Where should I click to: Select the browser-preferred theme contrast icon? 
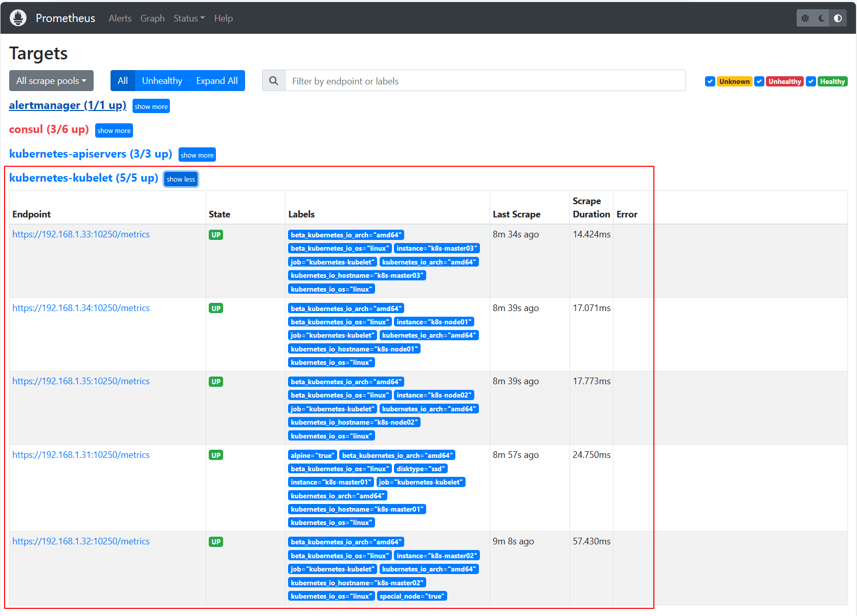pos(838,18)
